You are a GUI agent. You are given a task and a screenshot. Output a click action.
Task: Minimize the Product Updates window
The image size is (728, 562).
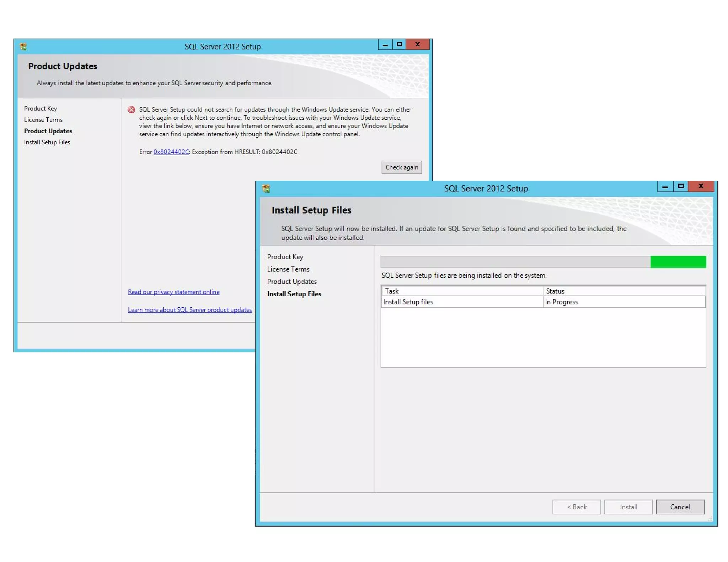tap(385, 45)
